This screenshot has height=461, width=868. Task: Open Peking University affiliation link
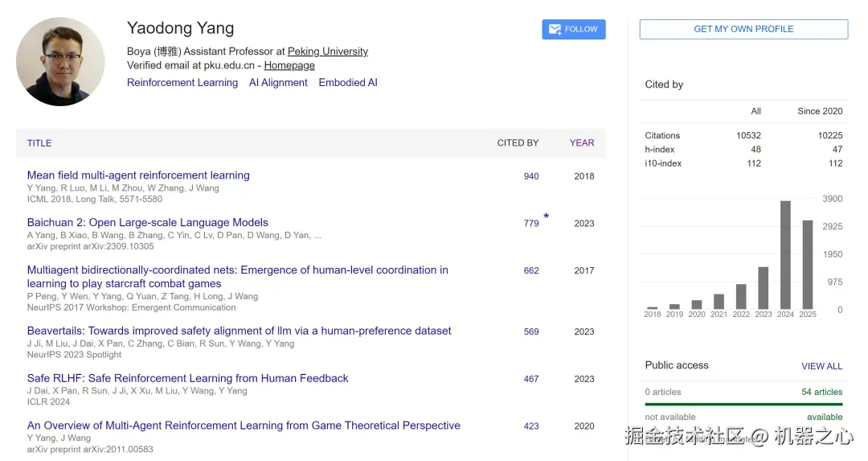pyautogui.click(x=328, y=51)
